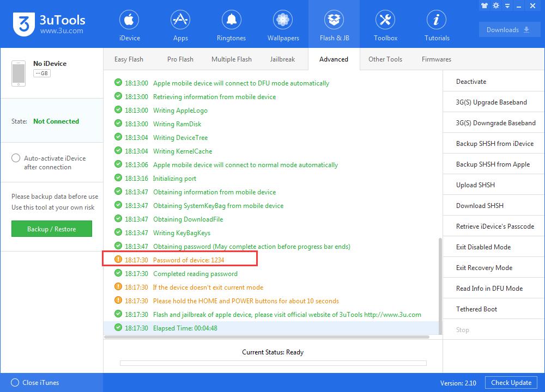
Task: Click the vertical log scrollbar
Action: point(440,286)
